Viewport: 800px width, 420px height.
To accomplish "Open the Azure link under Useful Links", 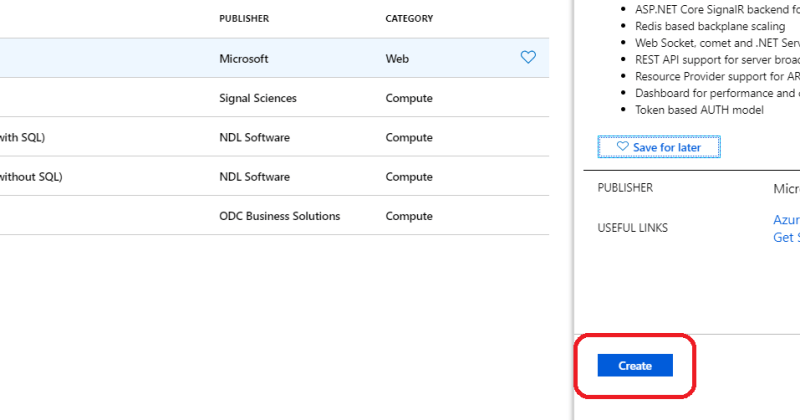I will coord(786,219).
